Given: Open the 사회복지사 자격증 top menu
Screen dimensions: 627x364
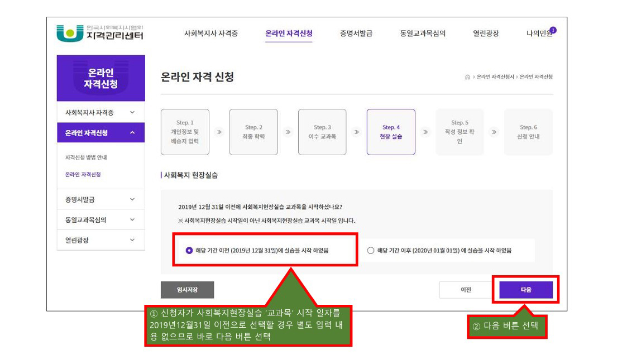Looking at the screenshot, I should (210, 33).
